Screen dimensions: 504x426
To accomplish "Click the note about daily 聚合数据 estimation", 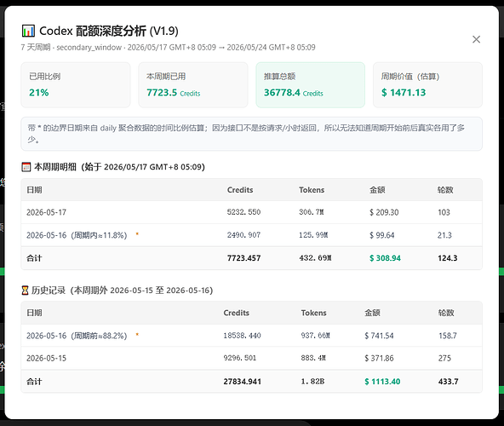I will pyautogui.click(x=251, y=134).
